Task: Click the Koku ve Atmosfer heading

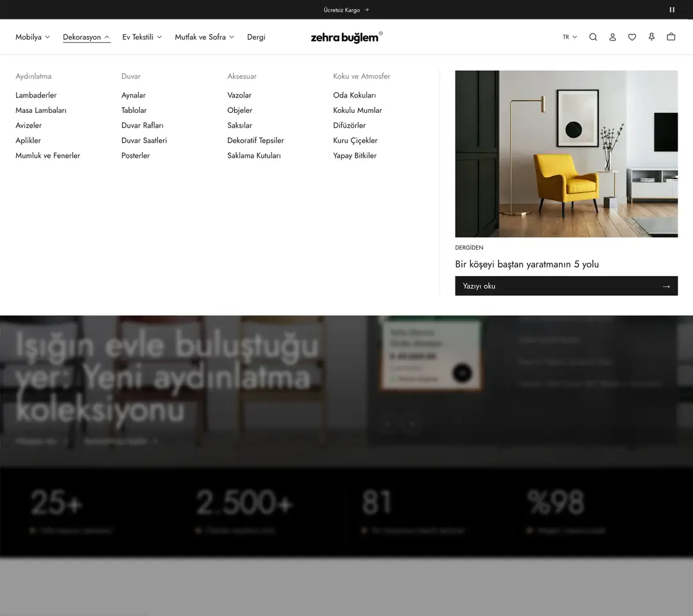Action: click(x=361, y=76)
